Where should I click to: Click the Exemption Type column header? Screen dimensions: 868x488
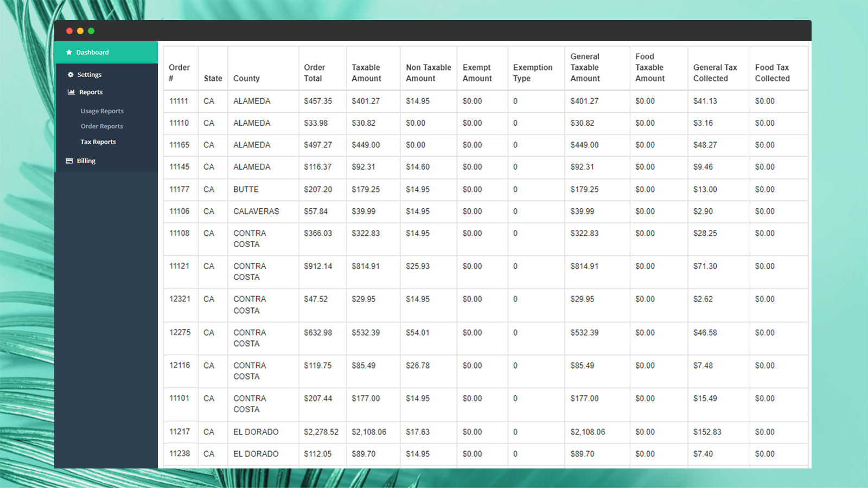point(533,73)
